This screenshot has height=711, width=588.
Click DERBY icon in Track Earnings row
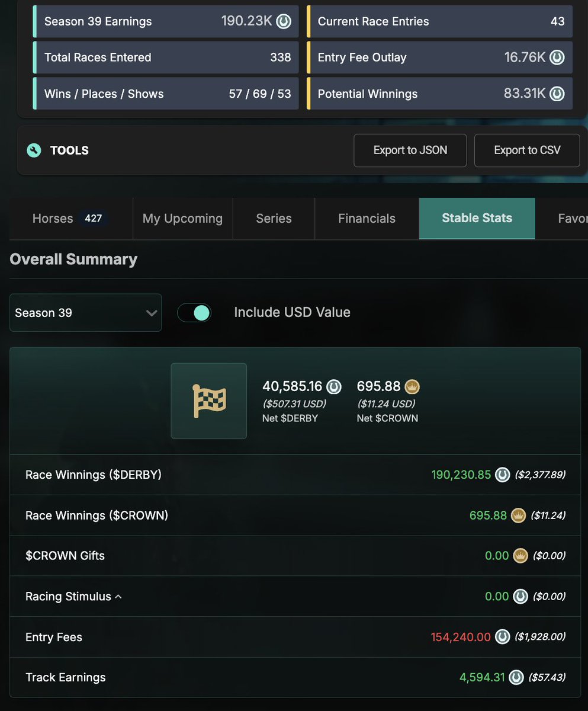(516, 677)
